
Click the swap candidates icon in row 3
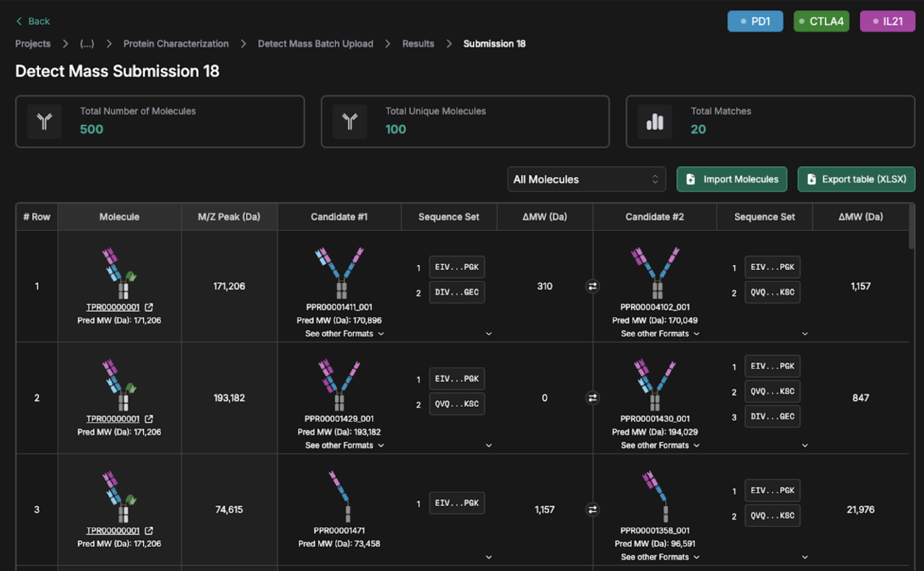pos(592,510)
